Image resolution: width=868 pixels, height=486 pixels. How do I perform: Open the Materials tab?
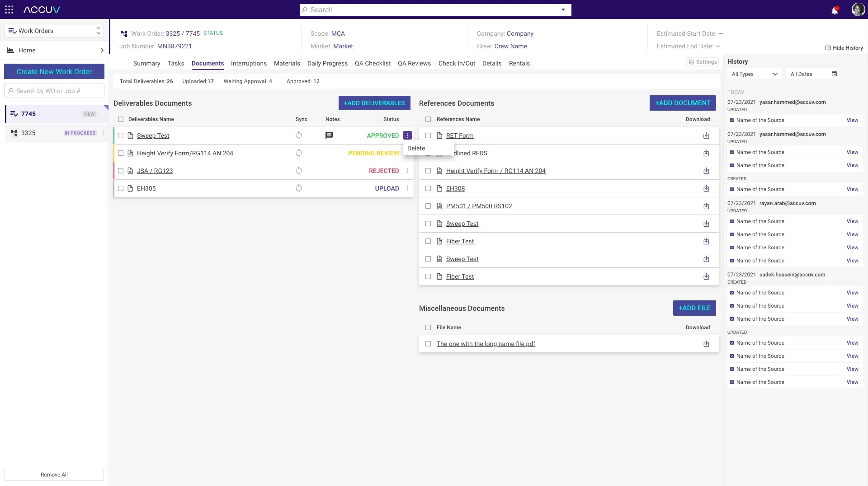point(287,63)
